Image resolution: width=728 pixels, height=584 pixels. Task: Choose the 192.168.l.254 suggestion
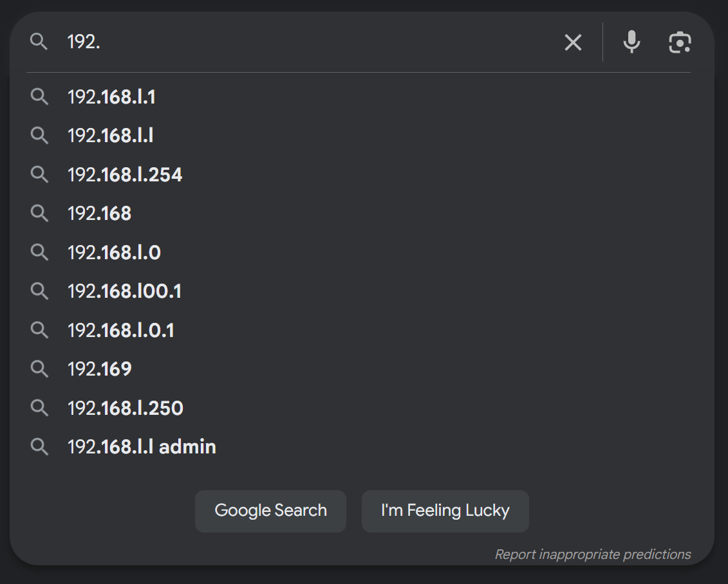pos(125,174)
